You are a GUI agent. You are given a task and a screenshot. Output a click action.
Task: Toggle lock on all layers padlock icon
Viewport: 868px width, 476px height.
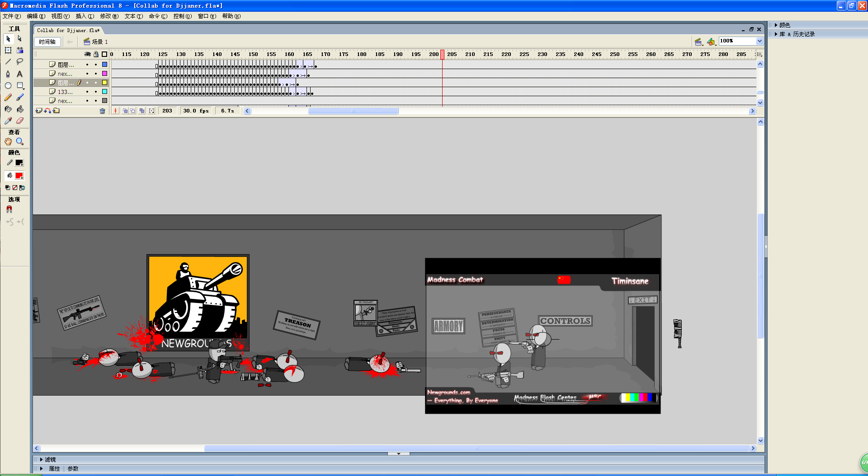tap(96, 54)
